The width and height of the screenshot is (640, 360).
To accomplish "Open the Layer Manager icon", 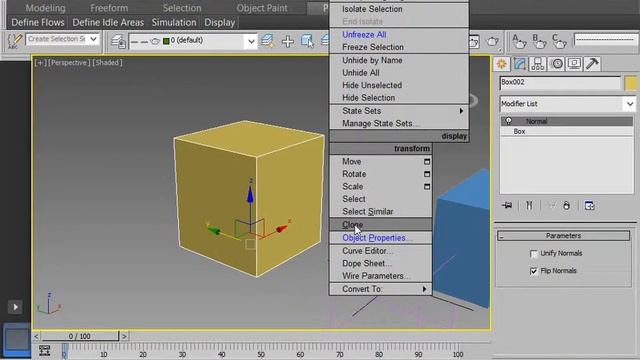I will coord(118,41).
